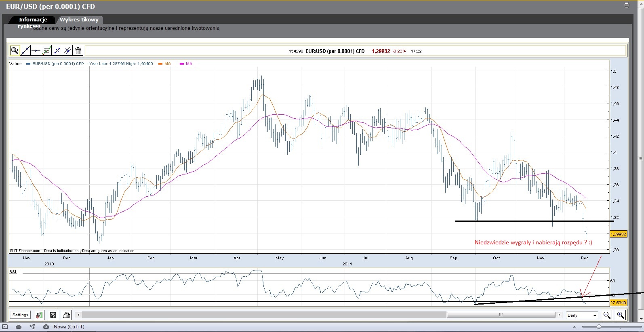
Task: Click the candlestick chart style icon
Action: [x=40, y=315]
